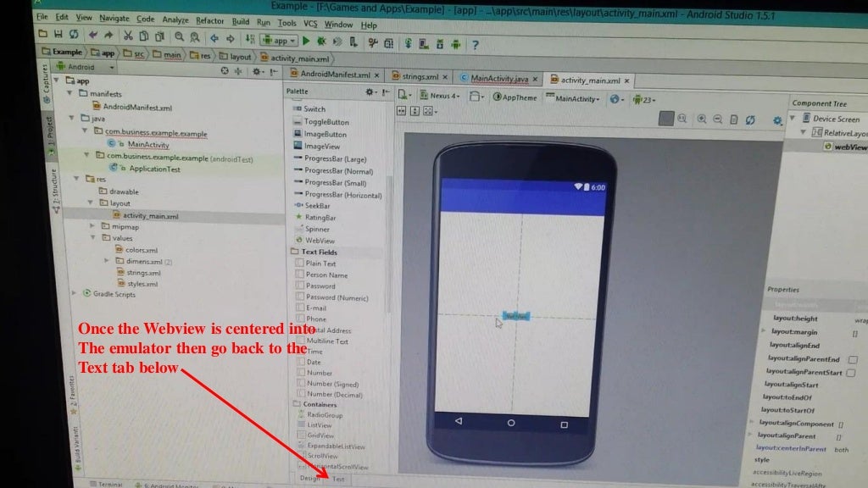Open the design preview settings gear
The image size is (868, 488).
click(777, 120)
